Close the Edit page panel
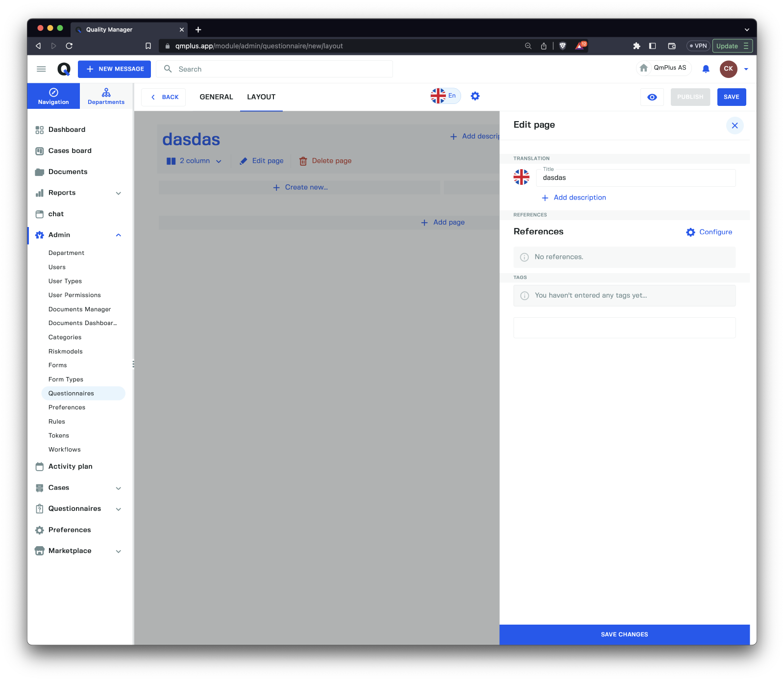 735,126
